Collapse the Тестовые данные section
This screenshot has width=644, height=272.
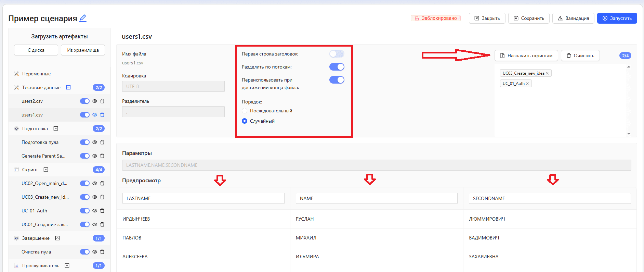68,87
